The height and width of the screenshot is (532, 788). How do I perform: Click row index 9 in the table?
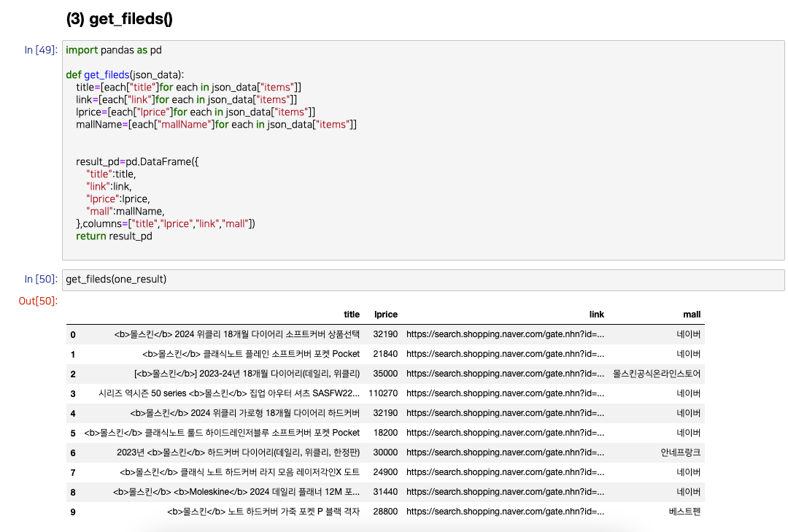(73, 512)
